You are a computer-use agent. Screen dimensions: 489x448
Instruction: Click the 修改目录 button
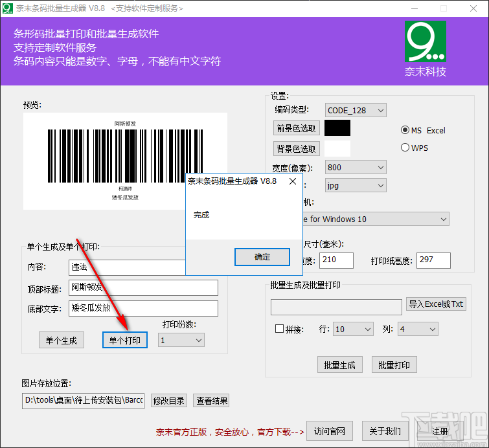(168, 400)
